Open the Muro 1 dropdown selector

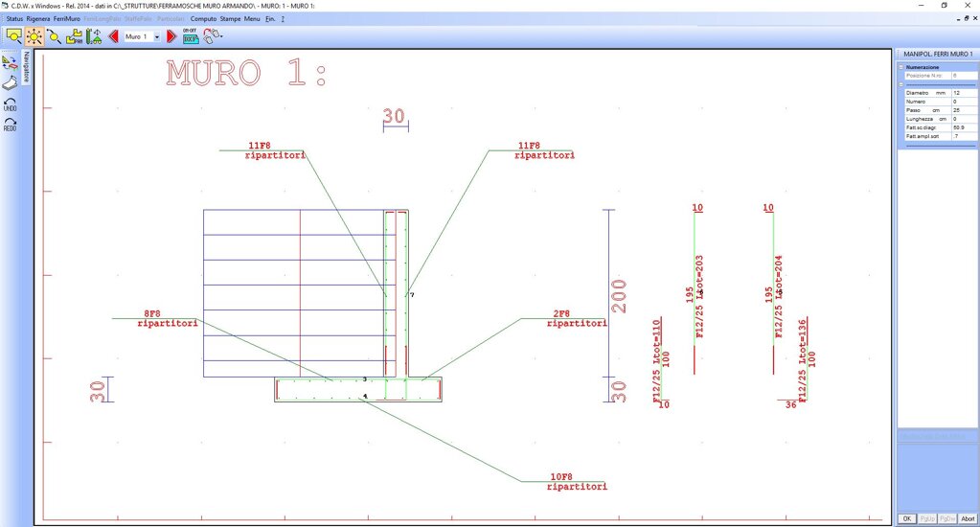(157, 37)
